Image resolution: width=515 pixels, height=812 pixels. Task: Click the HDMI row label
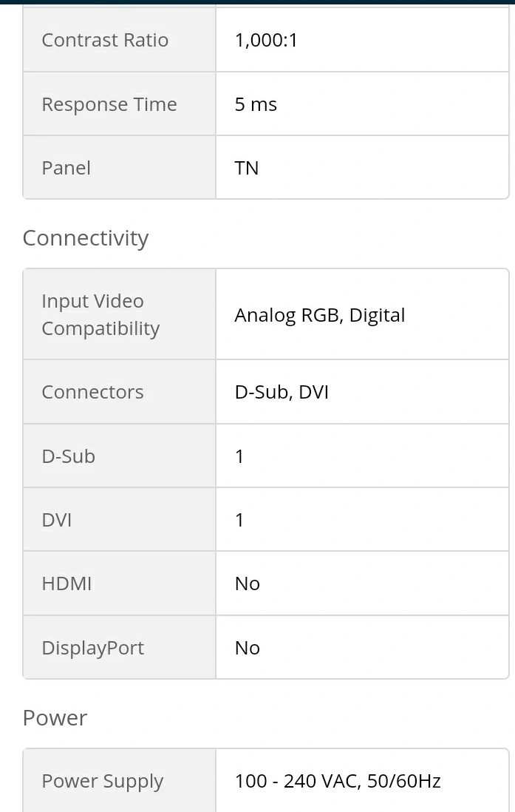(66, 583)
